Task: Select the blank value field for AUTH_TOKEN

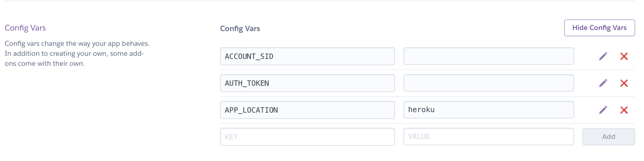Action: (x=488, y=83)
